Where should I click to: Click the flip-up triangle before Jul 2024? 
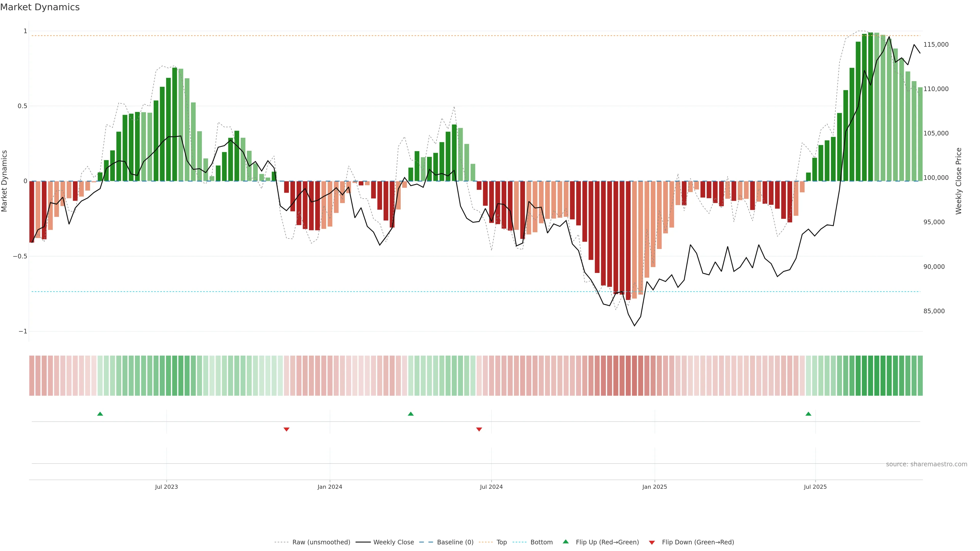pos(410,414)
